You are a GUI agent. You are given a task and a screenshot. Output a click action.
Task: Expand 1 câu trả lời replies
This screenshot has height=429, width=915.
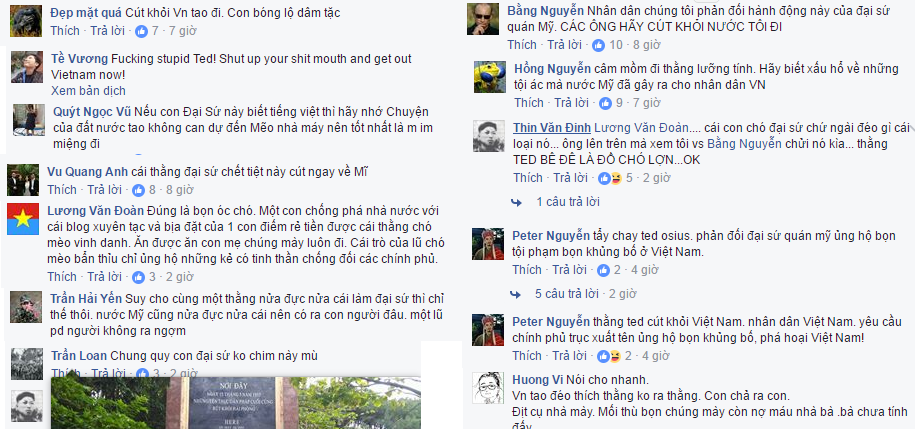pyautogui.click(x=568, y=202)
